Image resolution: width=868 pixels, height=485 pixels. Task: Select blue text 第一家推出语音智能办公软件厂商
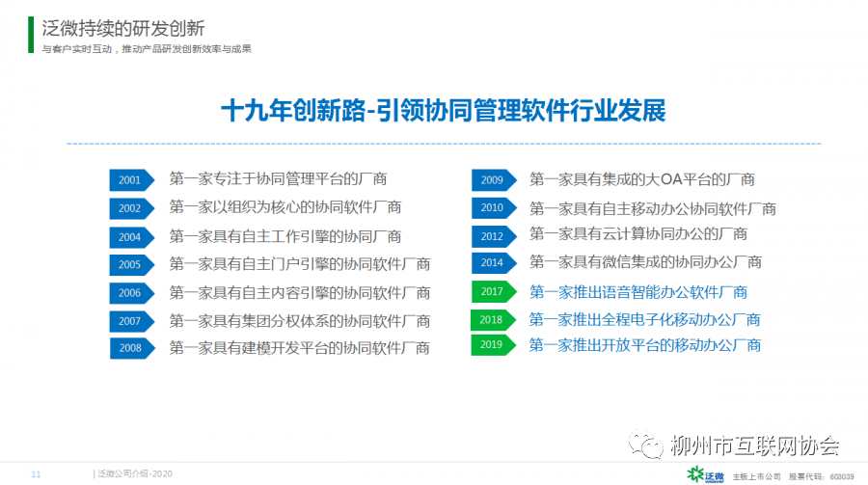pyautogui.click(x=638, y=292)
